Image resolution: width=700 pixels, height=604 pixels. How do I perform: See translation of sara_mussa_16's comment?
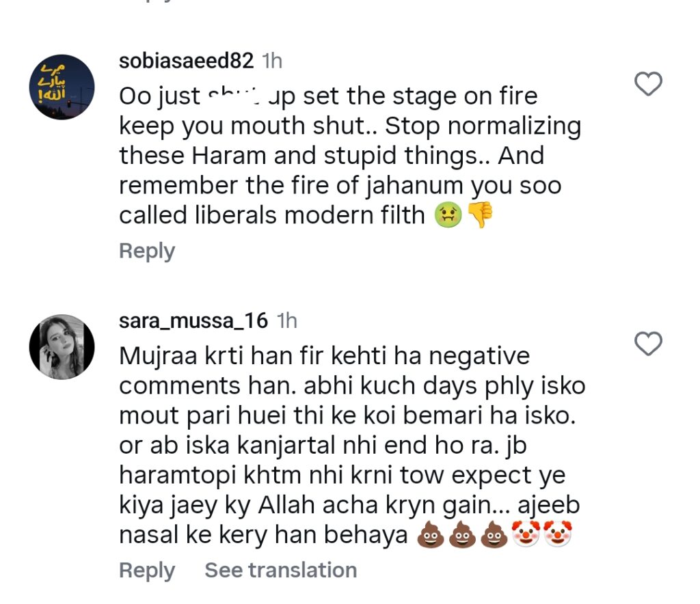(280, 570)
